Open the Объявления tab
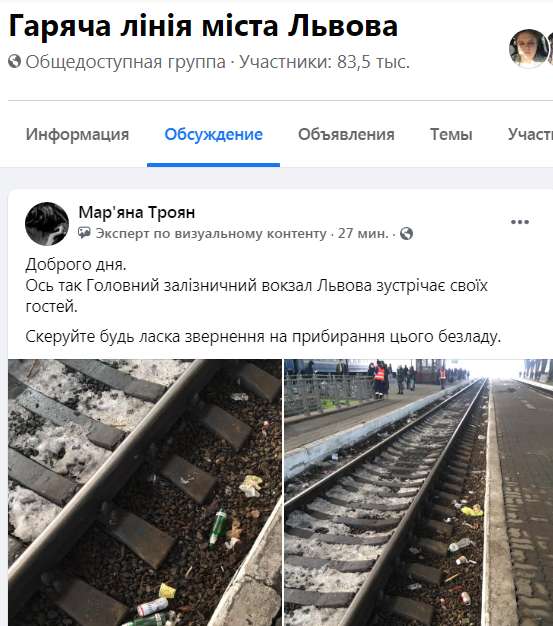The width and height of the screenshot is (553, 626). (346, 135)
